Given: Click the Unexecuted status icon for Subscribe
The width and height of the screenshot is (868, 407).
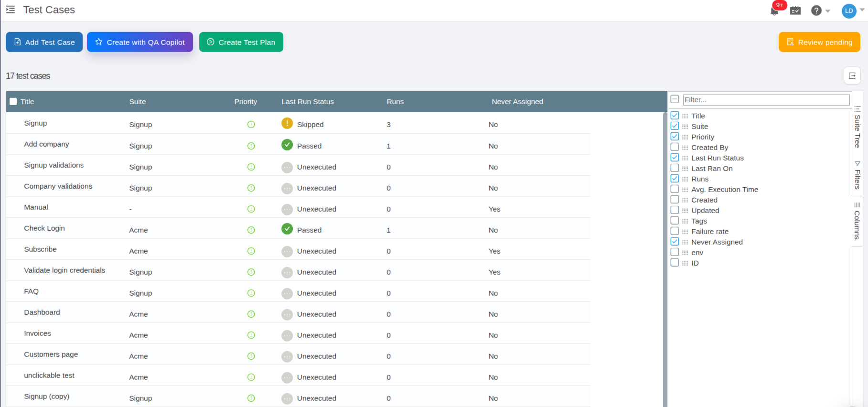Looking at the screenshot, I should (x=287, y=251).
